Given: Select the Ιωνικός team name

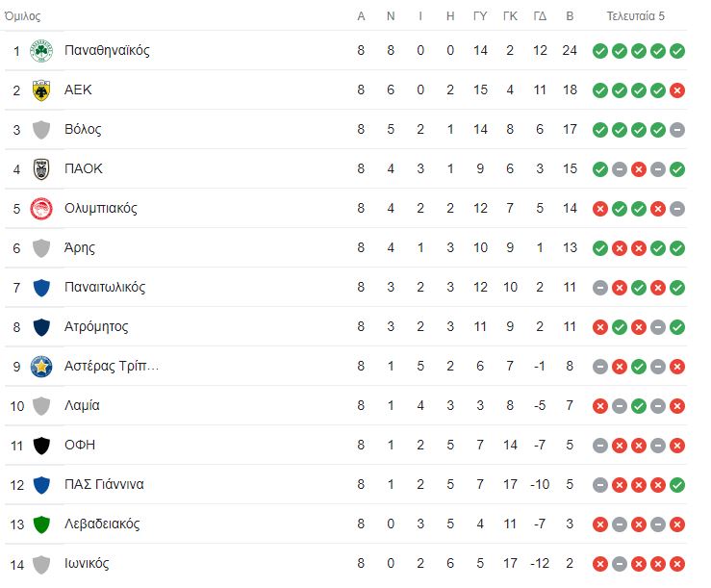Looking at the screenshot, I should pos(87,564).
